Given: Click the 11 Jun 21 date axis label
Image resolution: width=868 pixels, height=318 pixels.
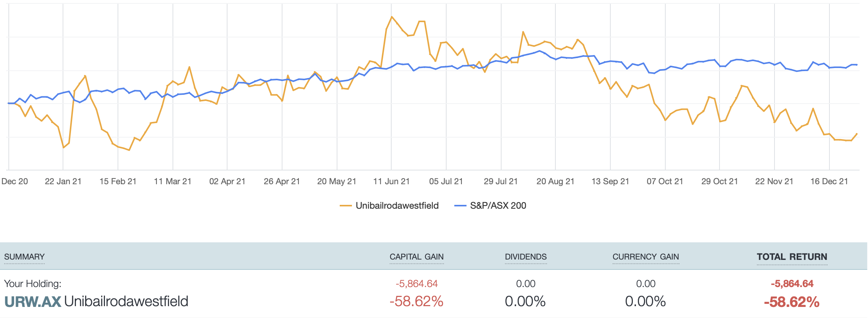Looking at the screenshot, I should pos(391,182).
